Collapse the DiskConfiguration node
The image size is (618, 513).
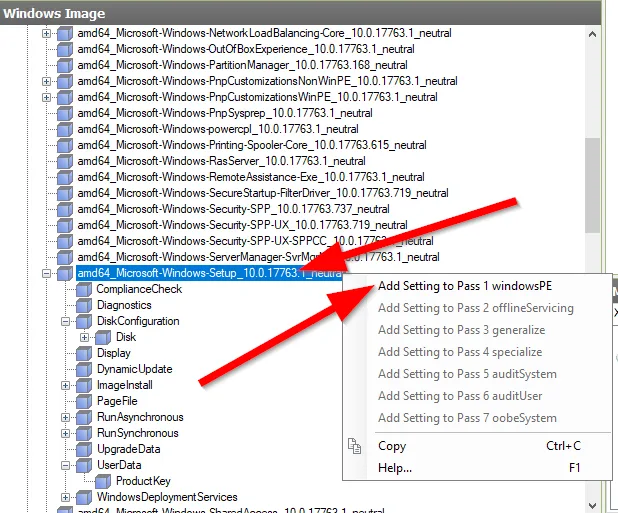pos(65,322)
